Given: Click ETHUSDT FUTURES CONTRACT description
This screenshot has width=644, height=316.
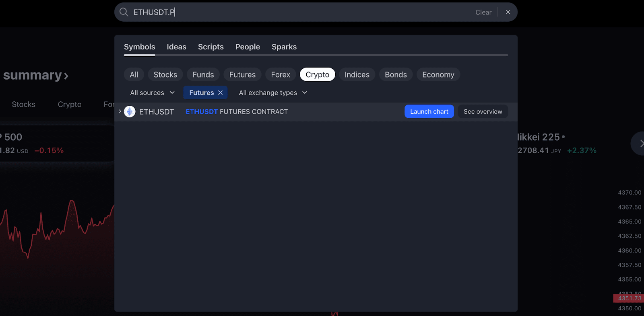Looking at the screenshot, I should tap(237, 112).
